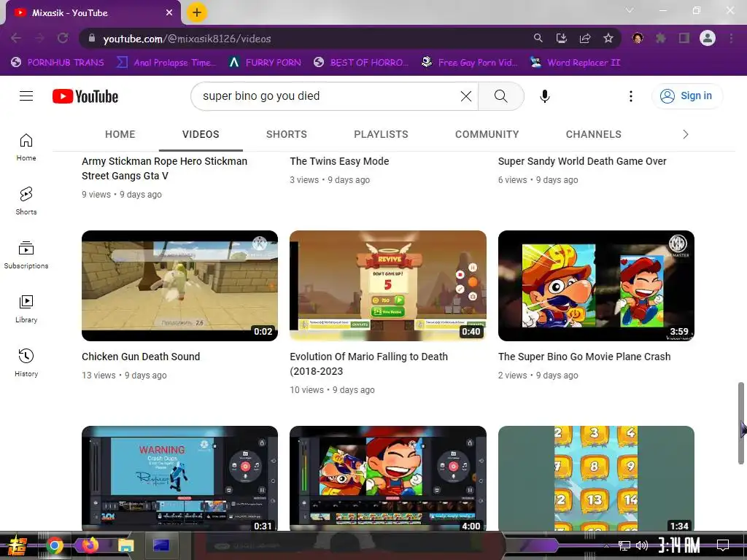Open Firefox from the taskbar

[90, 545]
